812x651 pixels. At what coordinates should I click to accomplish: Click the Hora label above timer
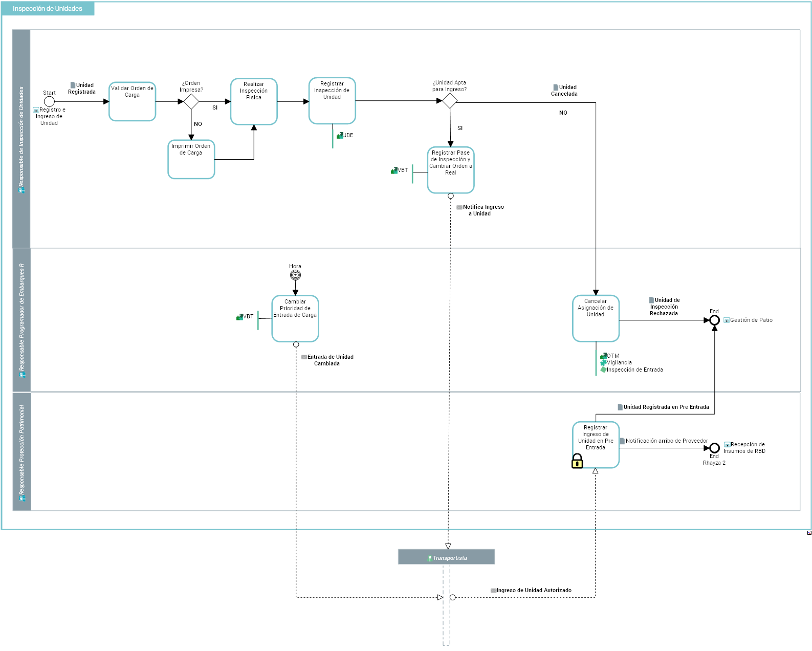click(295, 267)
